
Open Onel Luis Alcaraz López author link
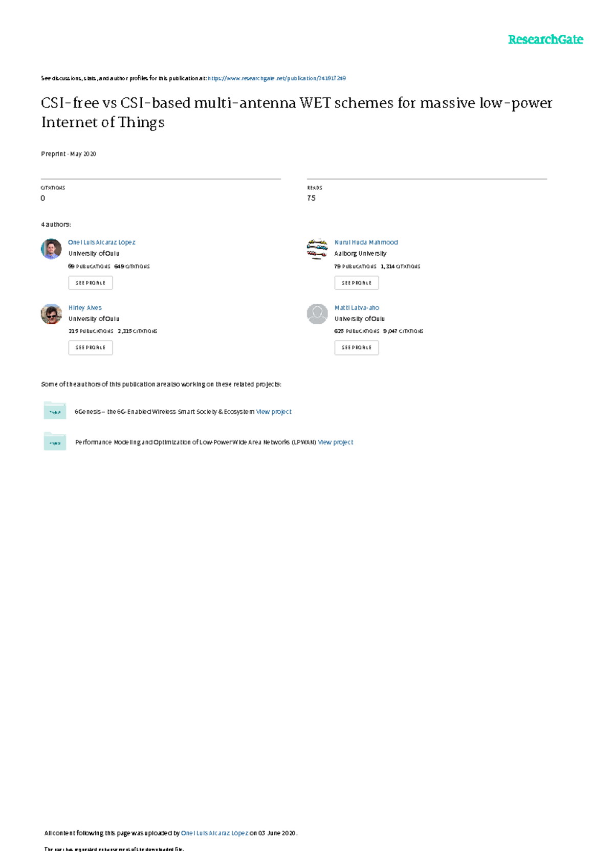(x=102, y=242)
